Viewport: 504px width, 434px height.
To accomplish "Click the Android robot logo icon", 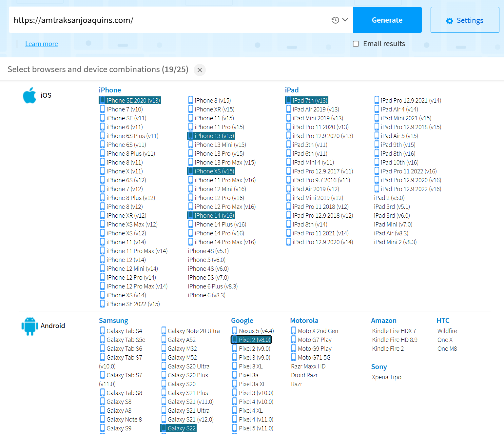I will (29, 326).
